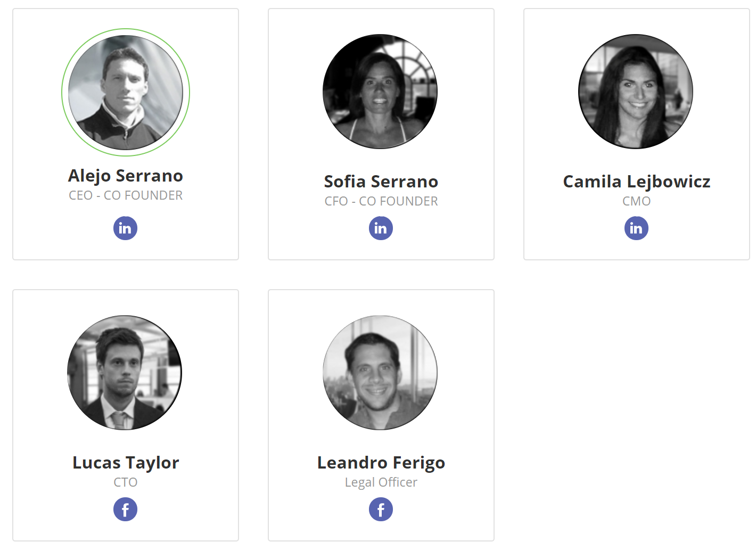Select the Sofia Serrano name heading

pos(381,182)
